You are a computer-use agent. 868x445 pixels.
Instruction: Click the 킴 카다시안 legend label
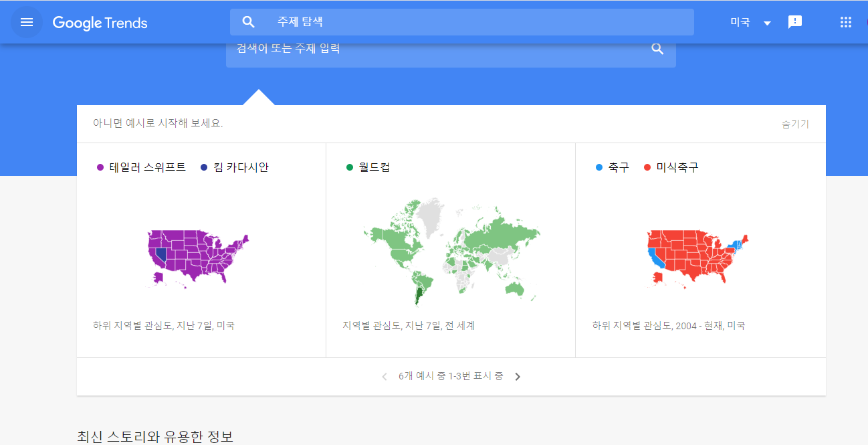241,167
